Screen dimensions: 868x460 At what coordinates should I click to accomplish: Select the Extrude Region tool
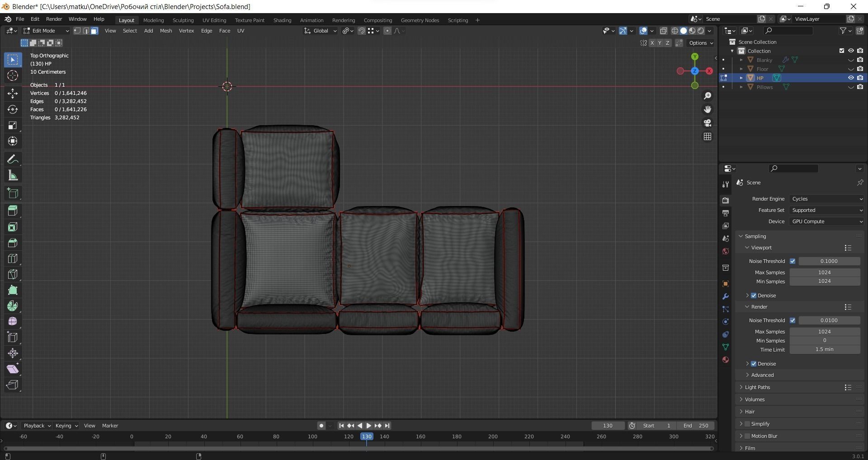pos(13,211)
